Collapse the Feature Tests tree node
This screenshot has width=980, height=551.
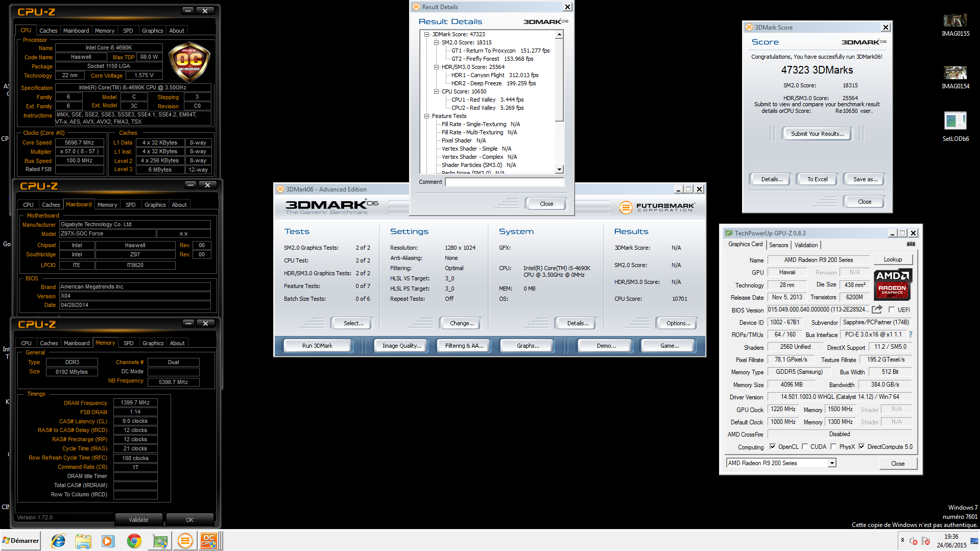(x=426, y=116)
